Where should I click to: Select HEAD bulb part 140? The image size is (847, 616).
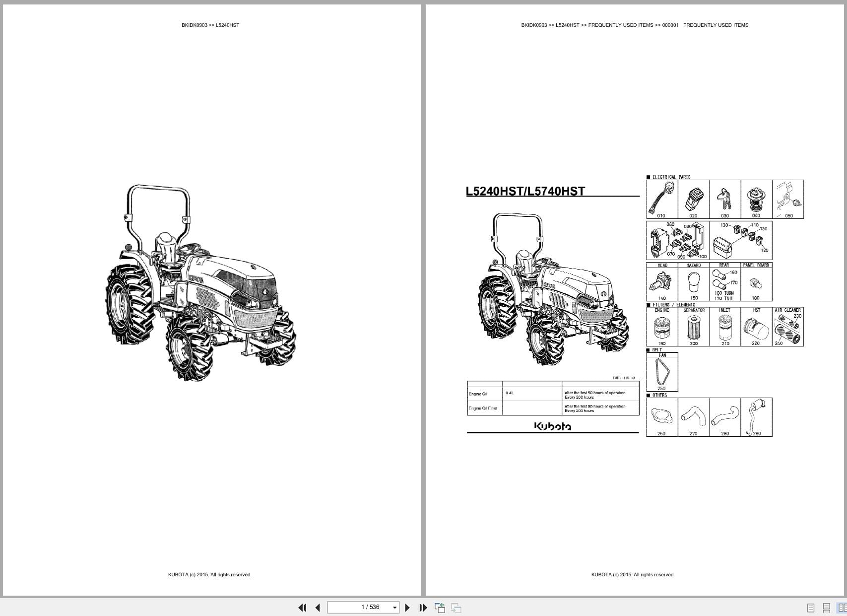[662, 281]
